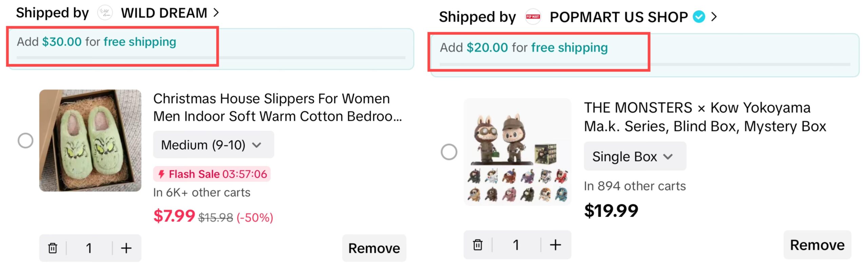
Task: Increase Blind Box quantity with plus icon
Action: (555, 245)
